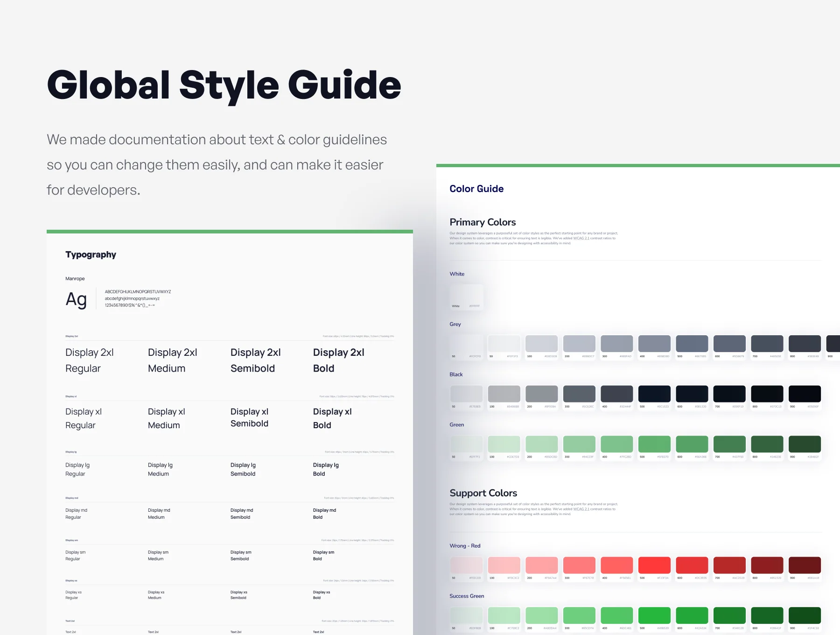Click the large 'Ag' font sample
Screen dimensions: 840x635
click(76, 299)
